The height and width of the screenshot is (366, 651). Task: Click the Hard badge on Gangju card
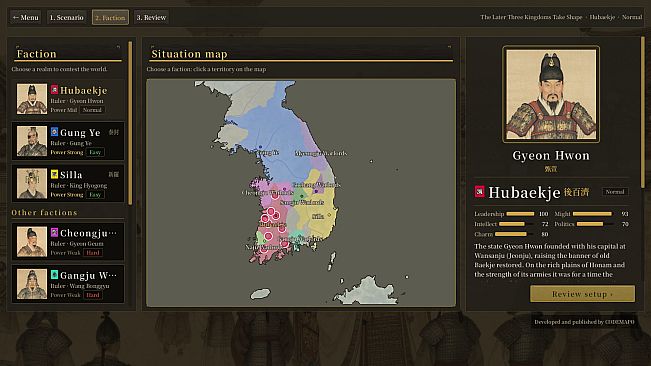tap(93, 295)
